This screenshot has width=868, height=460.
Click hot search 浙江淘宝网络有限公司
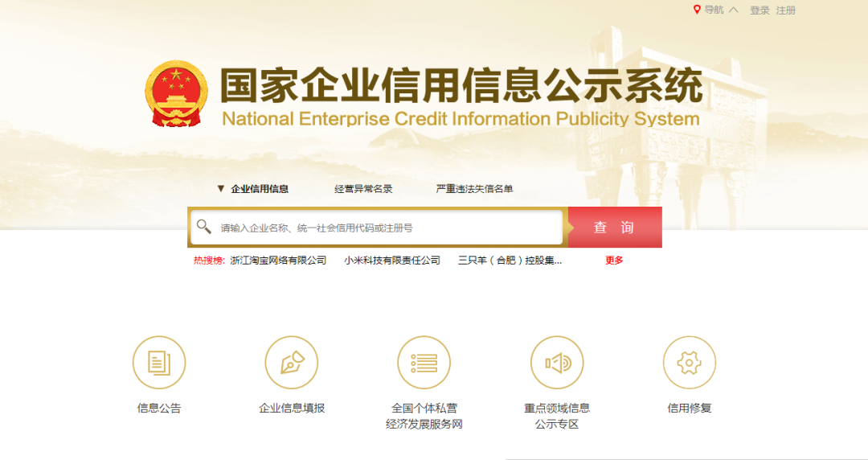pyautogui.click(x=278, y=261)
